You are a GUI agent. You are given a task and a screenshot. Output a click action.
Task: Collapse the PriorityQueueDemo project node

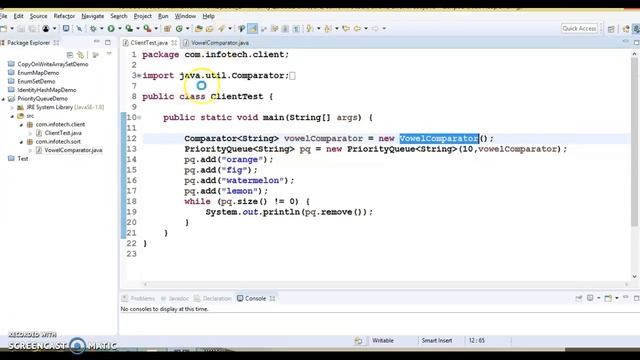4,99
